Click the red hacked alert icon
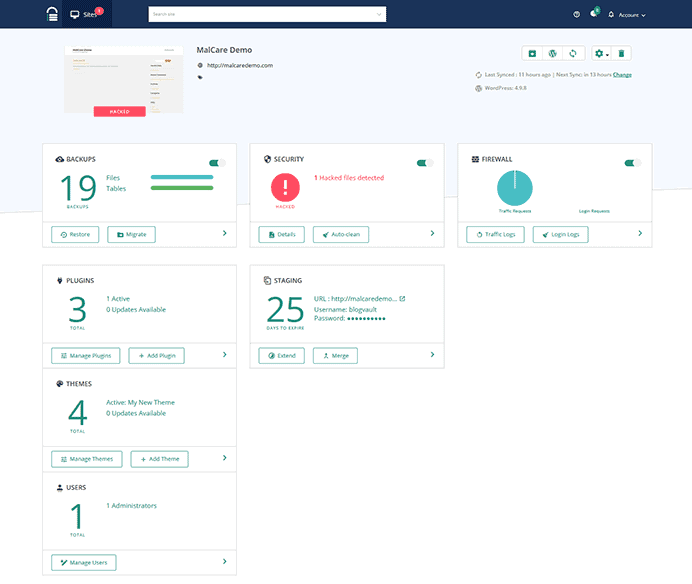The height and width of the screenshot is (584, 692). pyautogui.click(x=285, y=187)
